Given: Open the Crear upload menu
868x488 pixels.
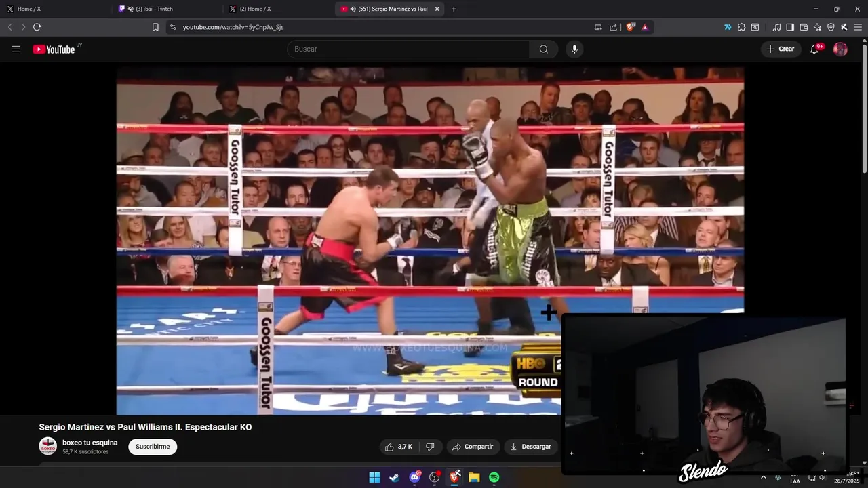Looking at the screenshot, I should click(781, 49).
